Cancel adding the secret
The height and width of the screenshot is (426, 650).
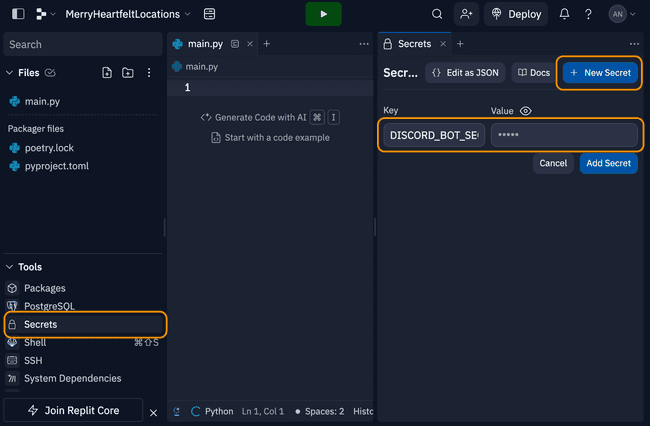553,163
